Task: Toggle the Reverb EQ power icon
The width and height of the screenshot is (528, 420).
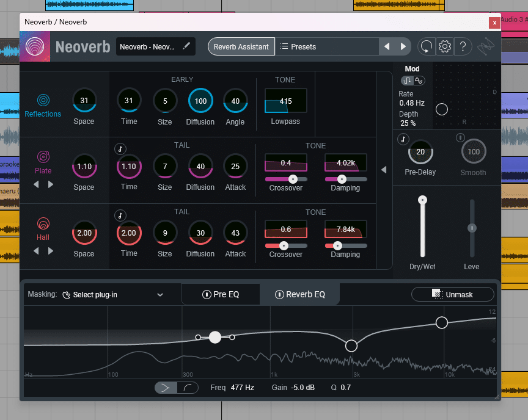Action: [279, 295]
